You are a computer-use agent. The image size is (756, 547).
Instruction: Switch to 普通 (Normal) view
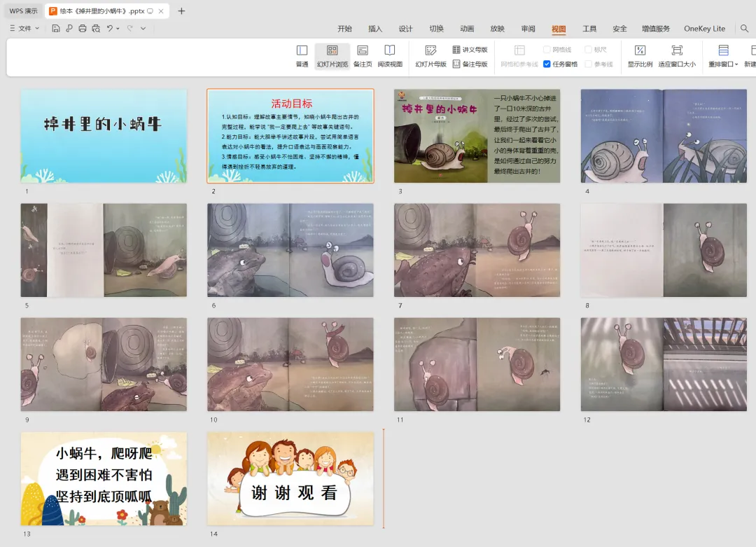[302, 56]
